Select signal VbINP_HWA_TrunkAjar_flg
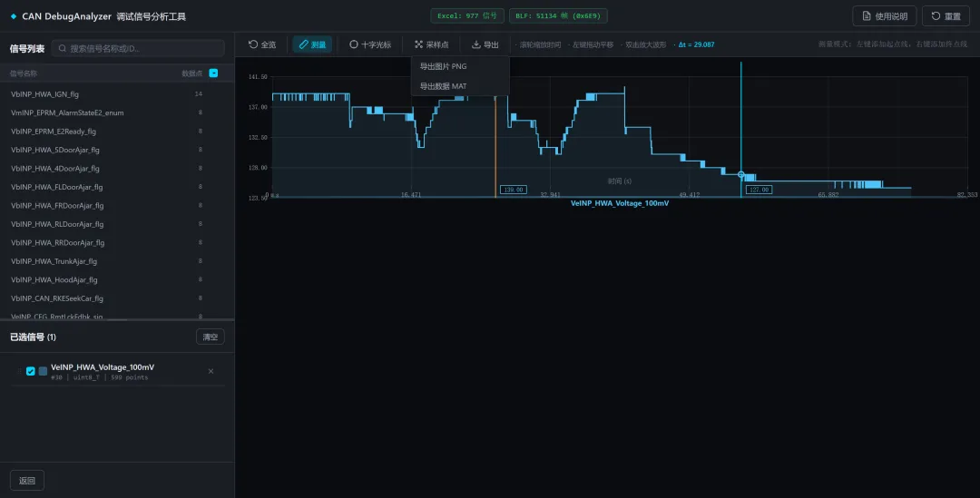This screenshot has width=980, height=498. [117, 261]
